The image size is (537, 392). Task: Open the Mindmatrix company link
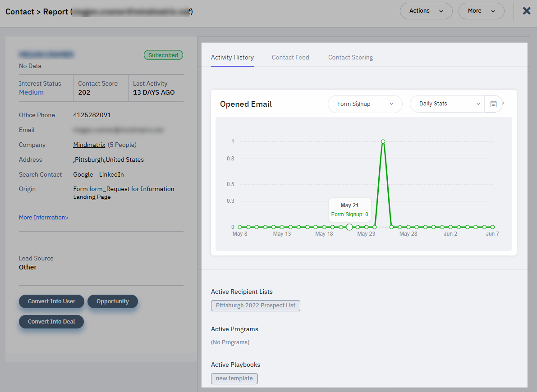pos(89,145)
